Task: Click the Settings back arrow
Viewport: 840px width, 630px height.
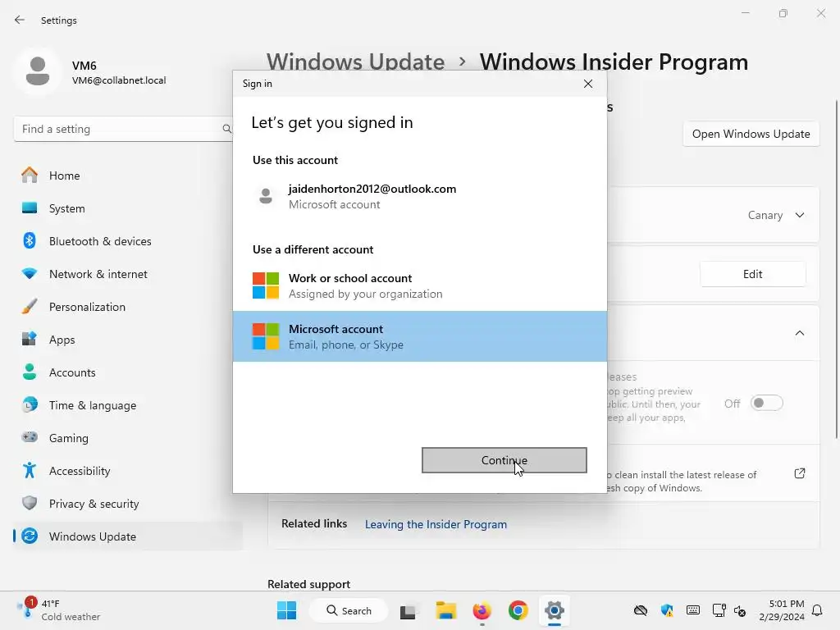Action: [20, 20]
